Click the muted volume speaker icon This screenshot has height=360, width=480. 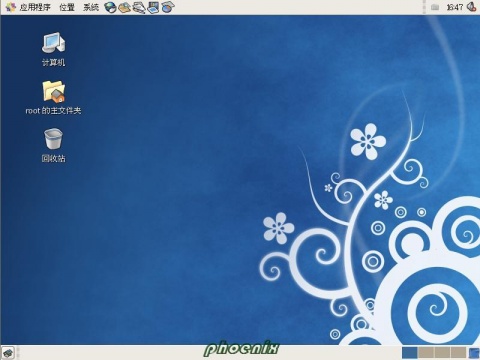click(x=471, y=7)
